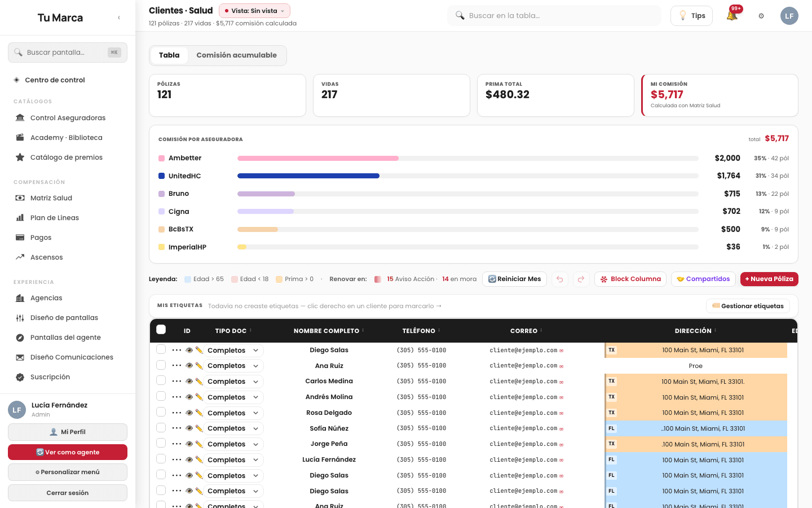Open Control Aseguradoras from the sidebar
This screenshot has width=812, height=508.
(68, 118)
